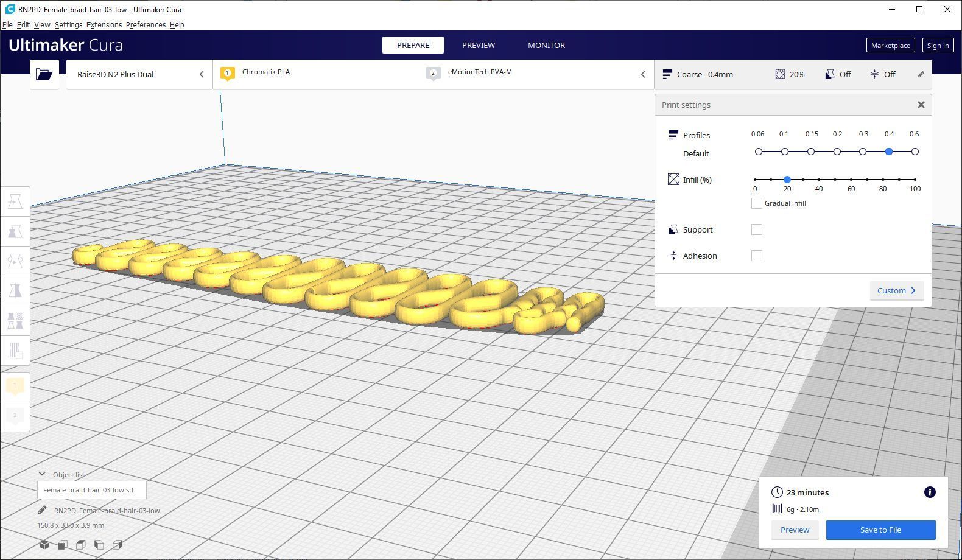Enable the Support checkbox

(x=756, y=229)
